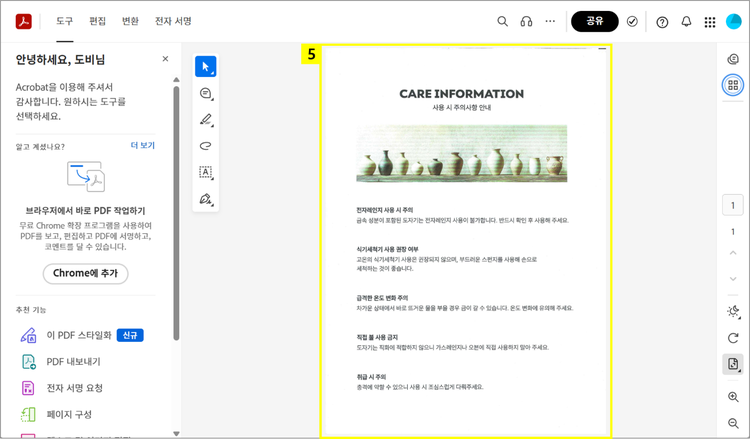750x439 pixels.
Task: Click the Adobe Acrobat logo icon
Action: click(x=23, y=21)
